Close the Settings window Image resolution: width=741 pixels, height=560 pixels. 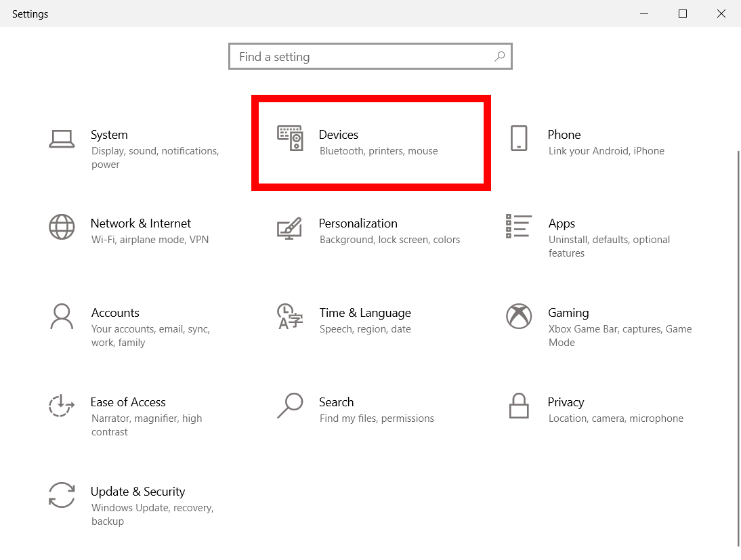pyautogui.click(x=721, y=14)
